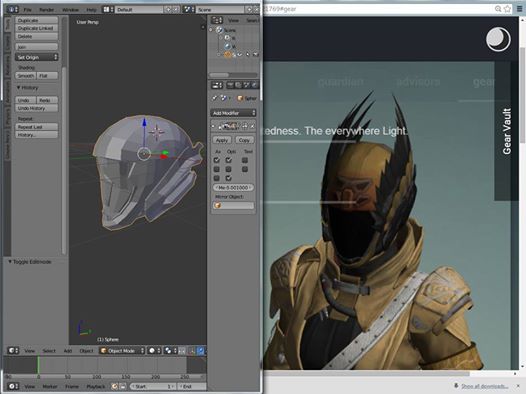Bookmark the page with the star icon
526x394 pixels.
508,9
